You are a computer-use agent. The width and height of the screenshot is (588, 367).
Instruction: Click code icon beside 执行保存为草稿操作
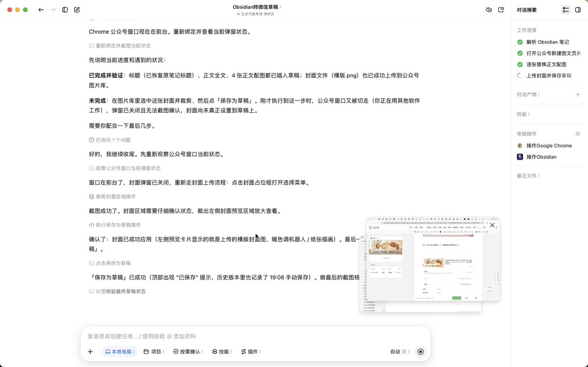click(x=92, y=225)
